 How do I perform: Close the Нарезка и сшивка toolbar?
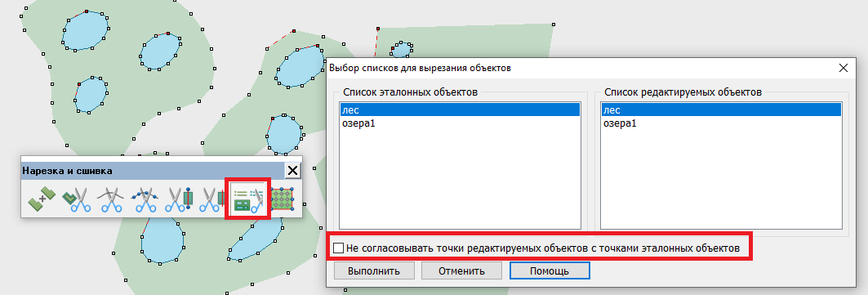pyautogui.click(x=292, y=171)
